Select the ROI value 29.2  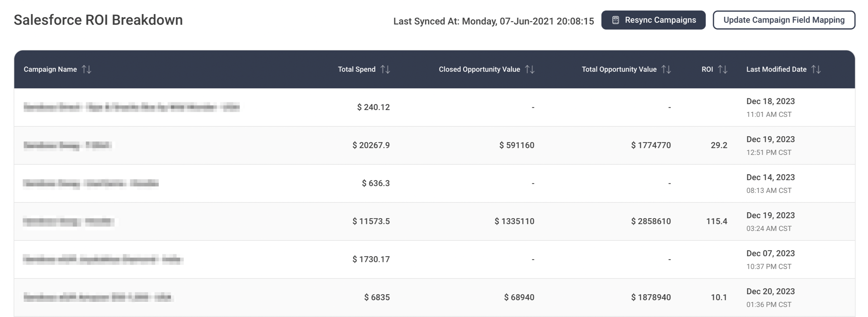719,145
